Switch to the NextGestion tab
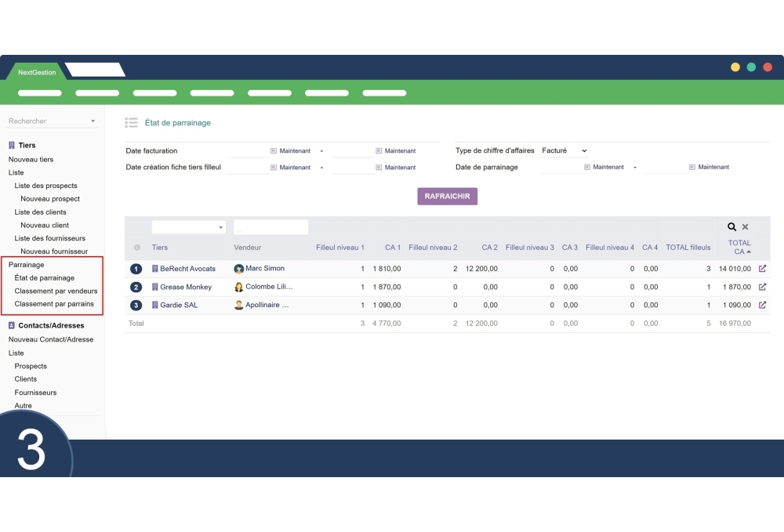Viewport: 784px width, 532px height. point(37,72)
